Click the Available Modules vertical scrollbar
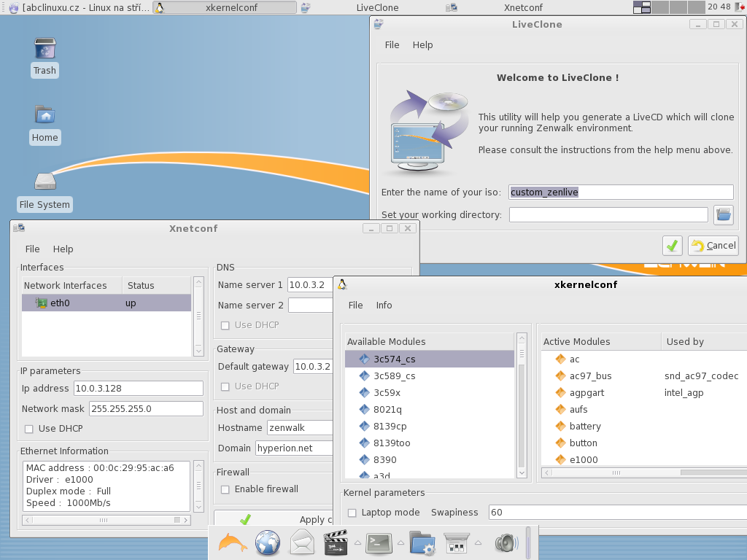The image size is (747, 560). coord(522,405)
